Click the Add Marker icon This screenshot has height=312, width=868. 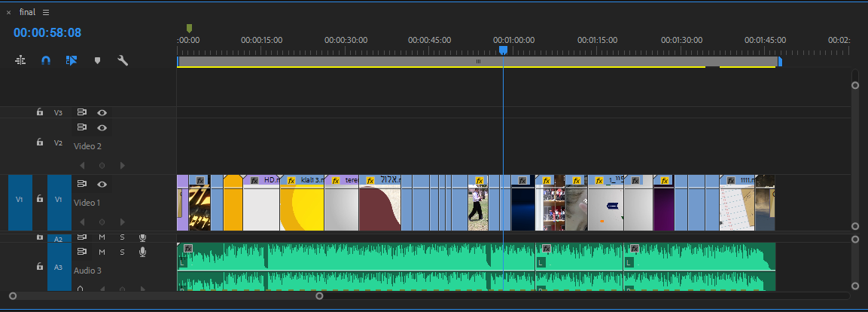pyautogui.click(x=97, y=60)
